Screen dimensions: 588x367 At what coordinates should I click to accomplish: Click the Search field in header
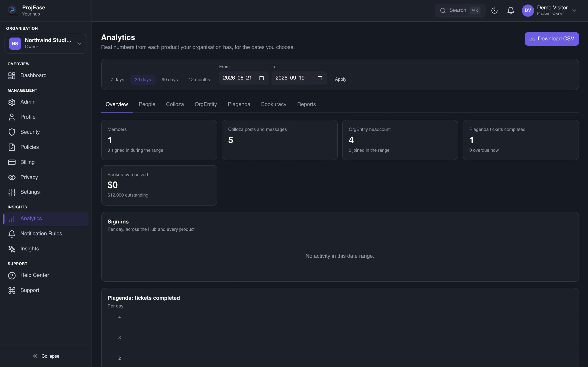pyautogui.click(x=460, y=10)
